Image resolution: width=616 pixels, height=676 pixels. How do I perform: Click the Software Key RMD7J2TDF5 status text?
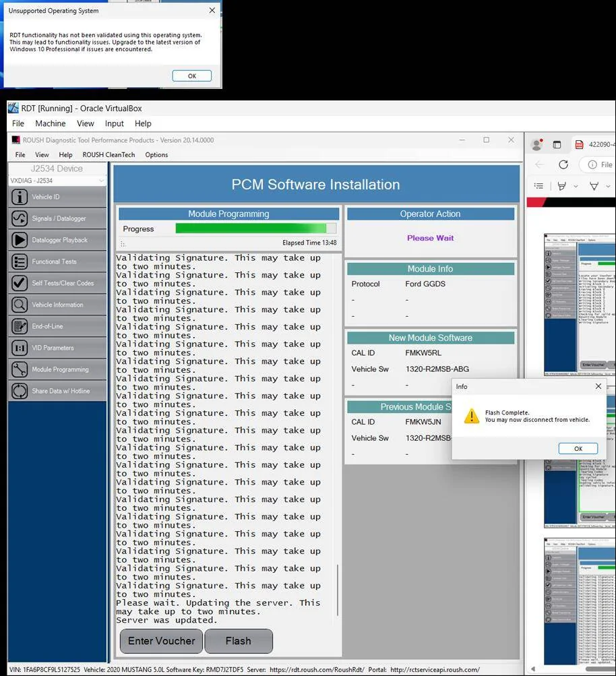[x=205, y=669]
